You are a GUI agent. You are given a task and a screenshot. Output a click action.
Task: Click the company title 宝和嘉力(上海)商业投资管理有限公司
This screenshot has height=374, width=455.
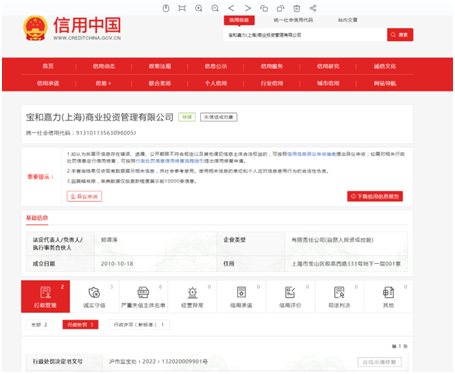tap(100, 117)
